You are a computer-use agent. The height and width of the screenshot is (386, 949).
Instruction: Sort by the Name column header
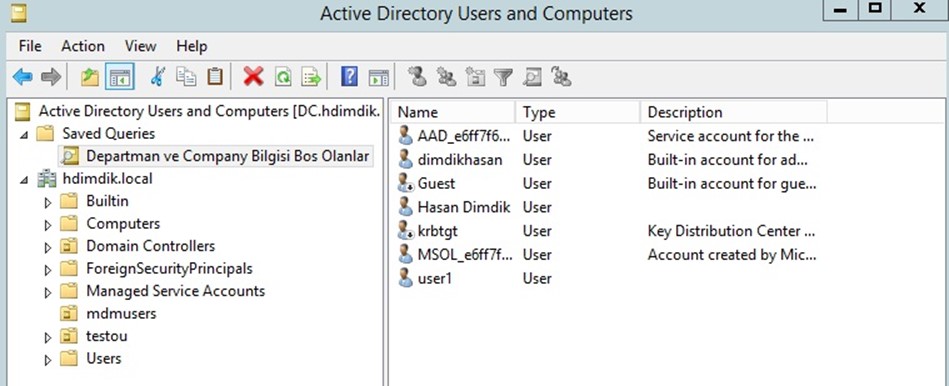coord(454,113)
